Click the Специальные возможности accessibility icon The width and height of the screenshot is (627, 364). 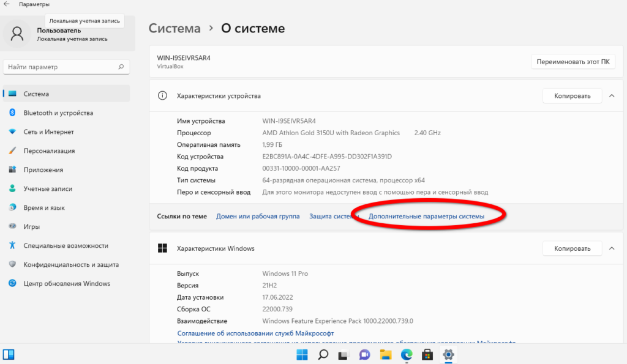(12, 245)
